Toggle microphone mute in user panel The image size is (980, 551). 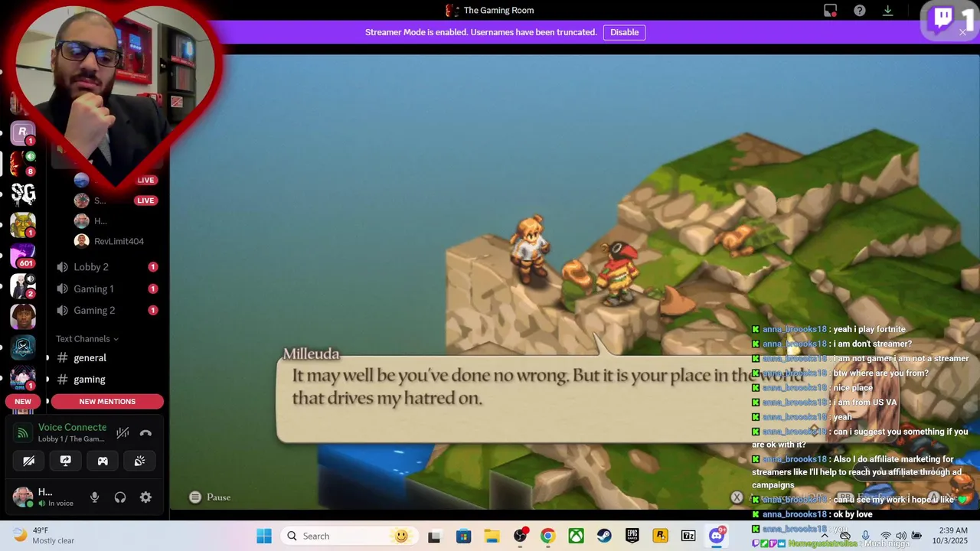click(94, 497)
